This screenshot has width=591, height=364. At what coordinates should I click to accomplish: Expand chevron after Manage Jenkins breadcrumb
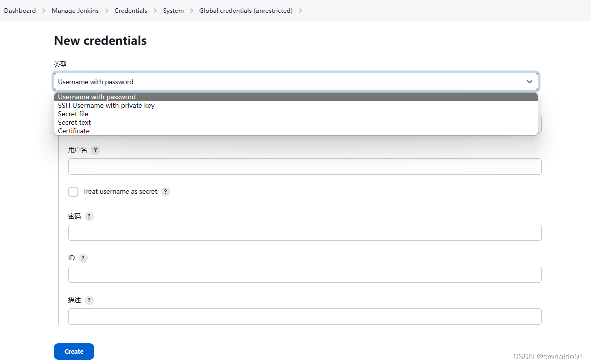[x=106, y=11]
